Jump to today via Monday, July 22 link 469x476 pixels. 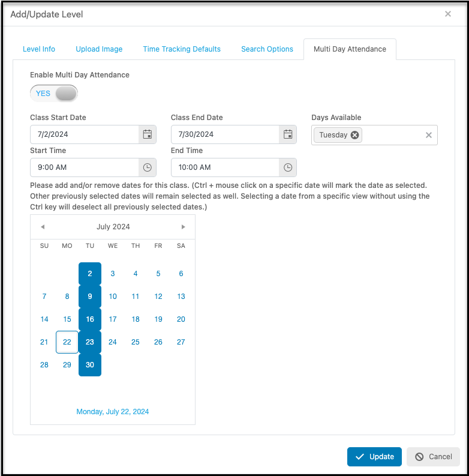coord(113,412)
